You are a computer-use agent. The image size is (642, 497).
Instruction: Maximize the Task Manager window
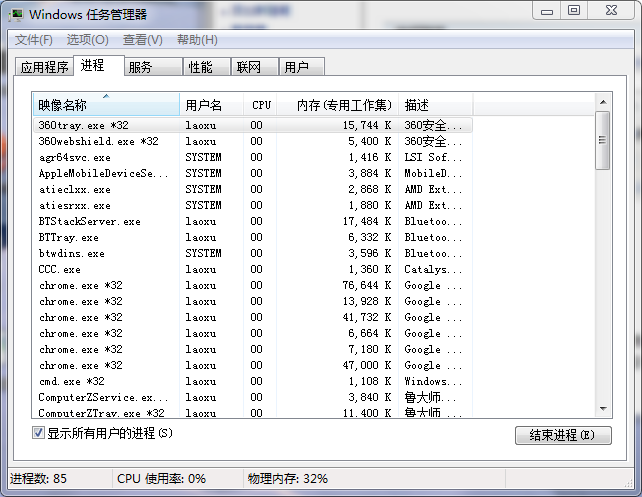574,11
